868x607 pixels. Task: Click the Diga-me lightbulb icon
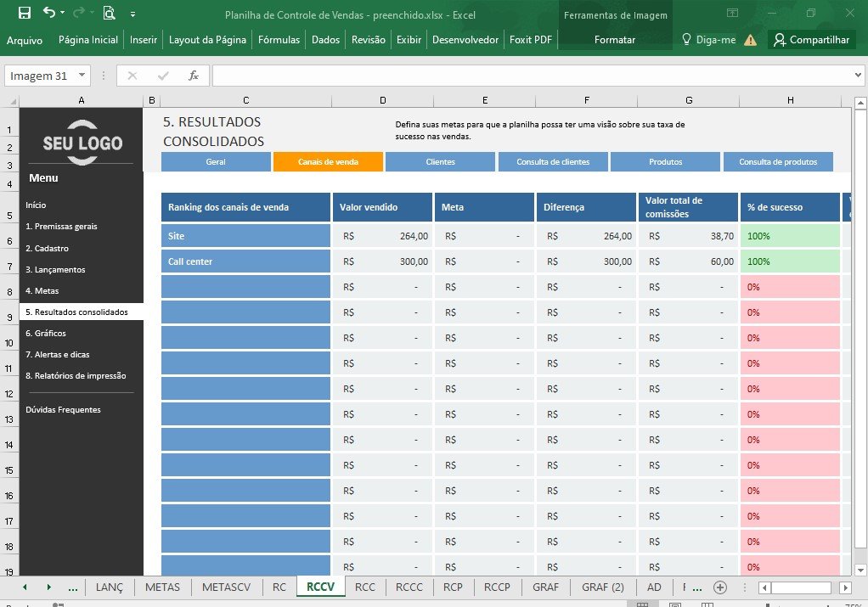tap(686, 39)
